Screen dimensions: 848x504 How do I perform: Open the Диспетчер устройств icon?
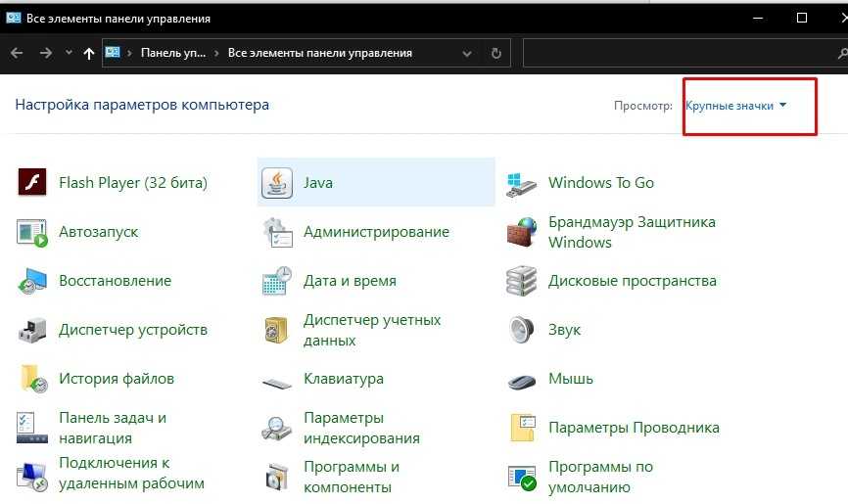coord(32,330)
